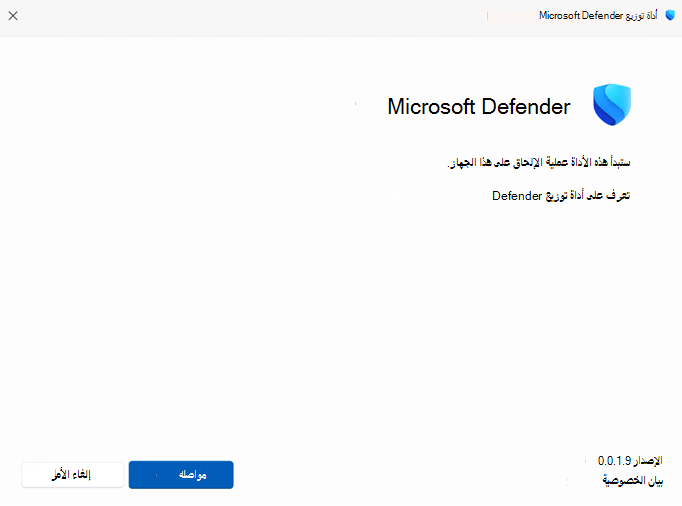Click the إلغاء الأمر cancel button
This screenshot has height=506, width=682.
[x=73, y=475]
